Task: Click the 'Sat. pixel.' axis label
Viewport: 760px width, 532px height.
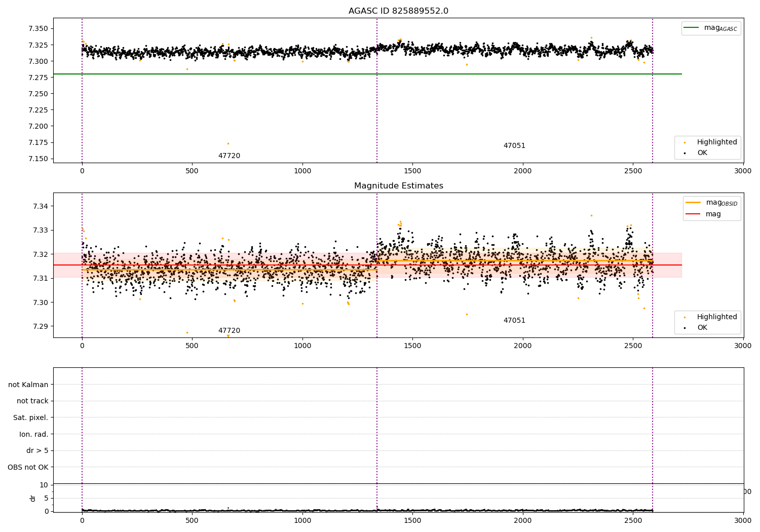Action: click(31, 417)
